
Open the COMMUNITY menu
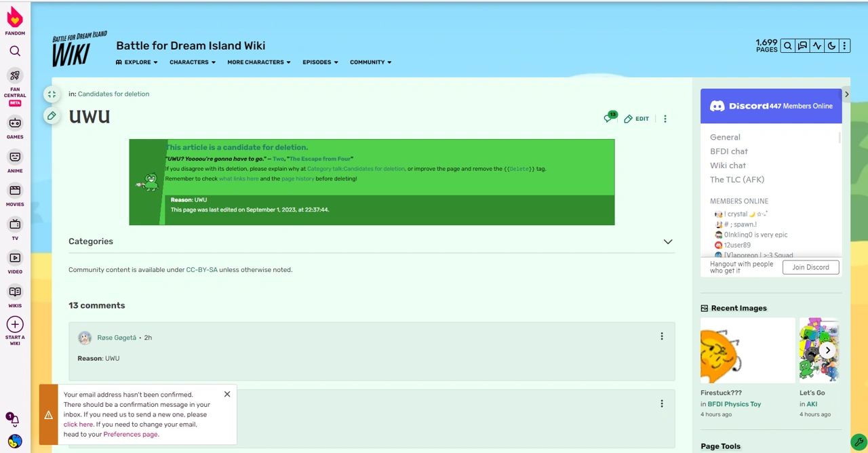[x=371, y=62]
